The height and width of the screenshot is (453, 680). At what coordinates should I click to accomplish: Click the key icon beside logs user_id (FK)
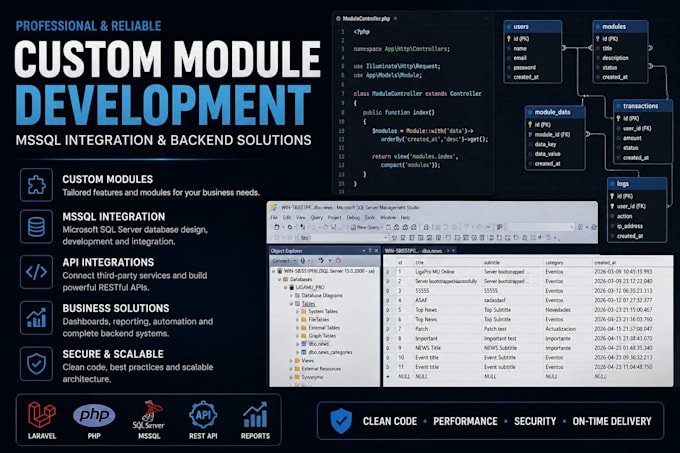(x=612, y=206)
